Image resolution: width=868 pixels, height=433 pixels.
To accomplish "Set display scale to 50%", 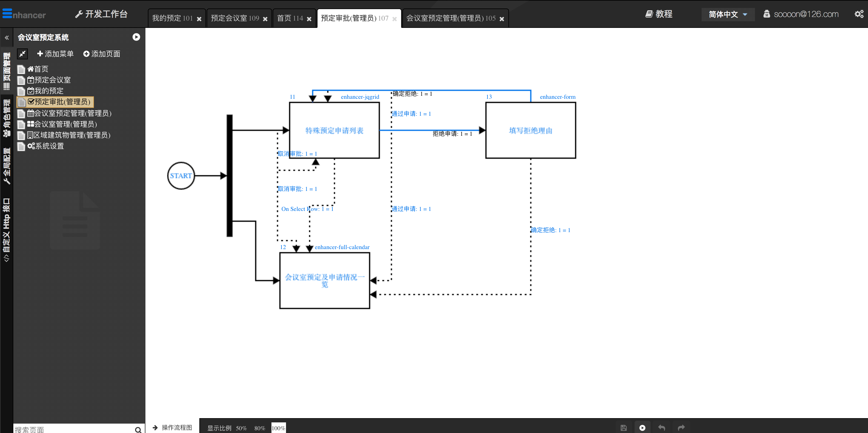I will 241,428.
